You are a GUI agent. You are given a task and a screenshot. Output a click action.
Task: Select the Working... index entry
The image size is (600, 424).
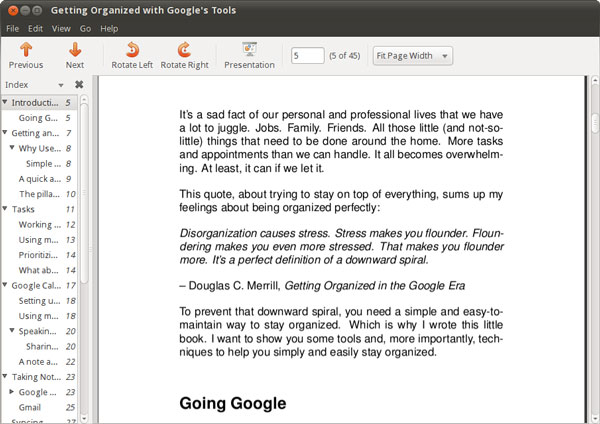pos(40,225)
